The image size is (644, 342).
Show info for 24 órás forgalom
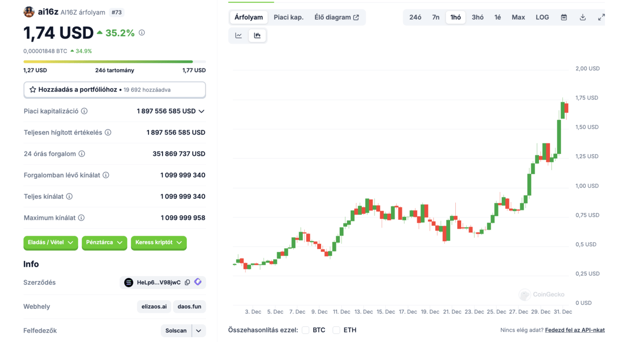[82, 153]
